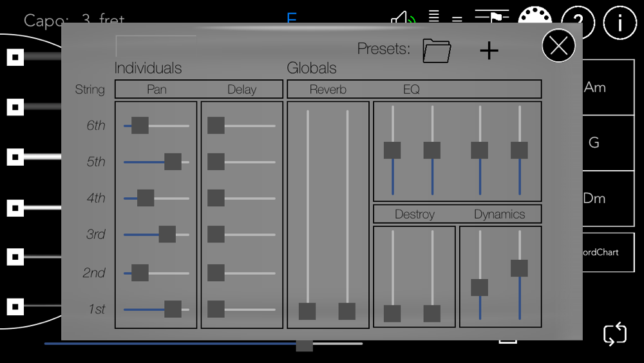The width and height of the screenshot is (644, 363).
Task: Open the Presets folder
Action: click(437, 50)
